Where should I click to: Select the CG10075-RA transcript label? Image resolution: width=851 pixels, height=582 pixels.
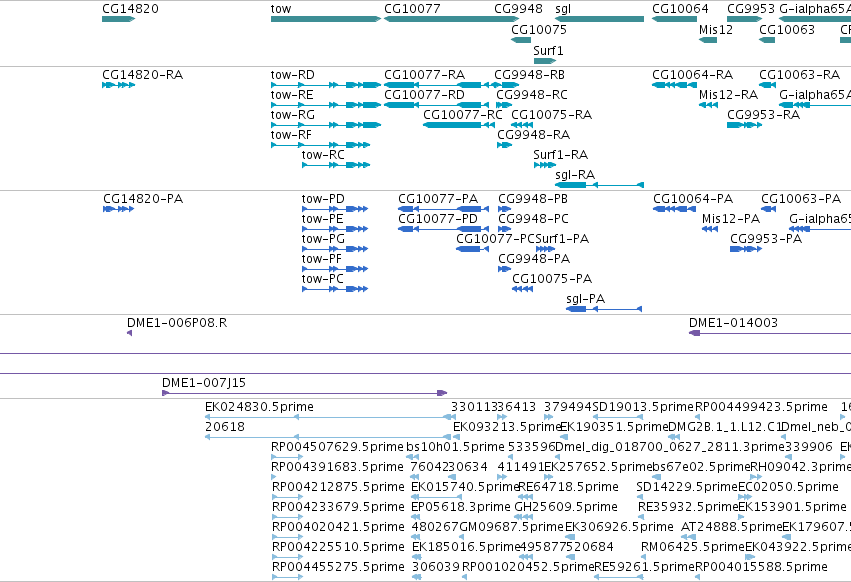click(551, 115)
